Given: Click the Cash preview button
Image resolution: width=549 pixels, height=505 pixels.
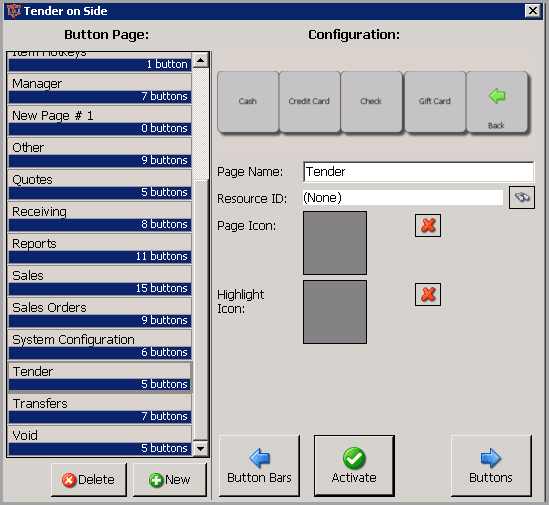Looking at the screenshot, I should coord(248,102).
